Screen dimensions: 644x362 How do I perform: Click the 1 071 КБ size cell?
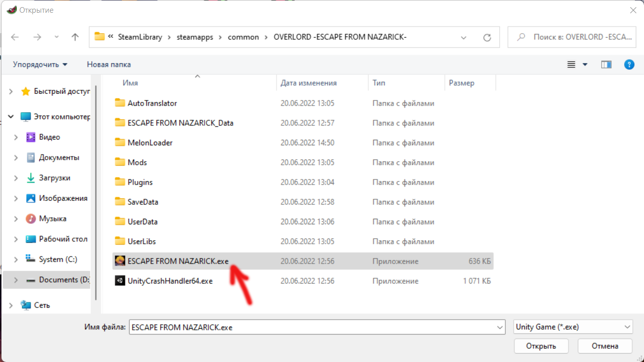477,281
